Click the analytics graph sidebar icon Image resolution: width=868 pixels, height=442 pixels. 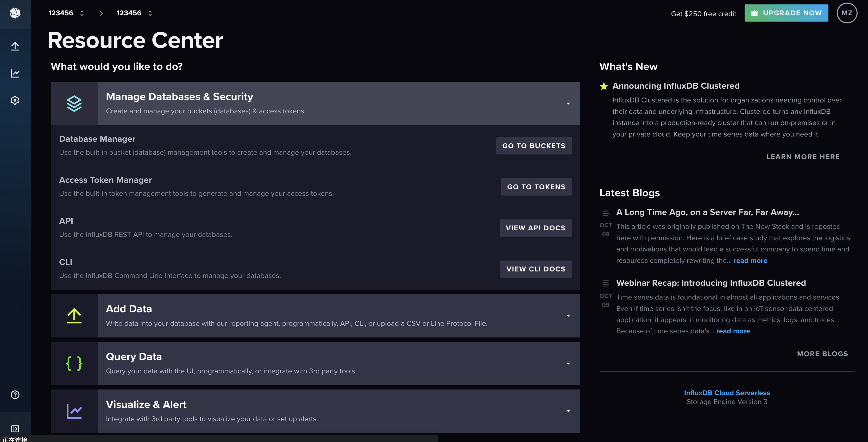pos(15,73)
